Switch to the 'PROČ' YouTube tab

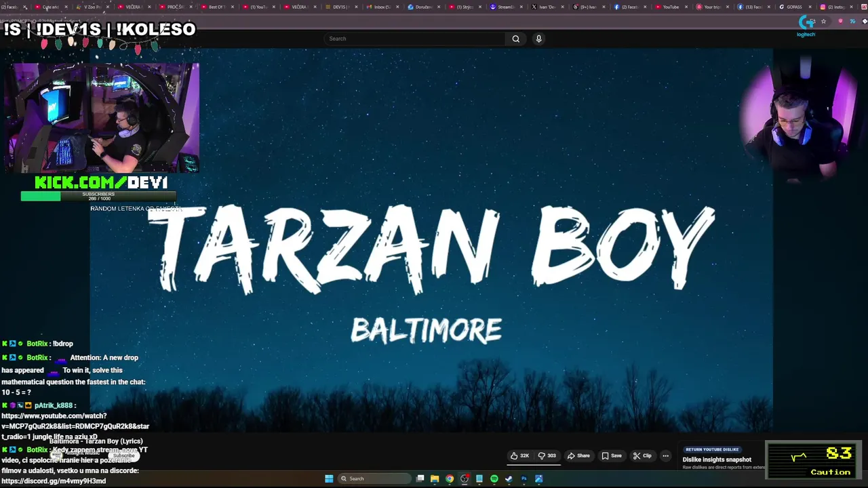[x=175, y=7]
